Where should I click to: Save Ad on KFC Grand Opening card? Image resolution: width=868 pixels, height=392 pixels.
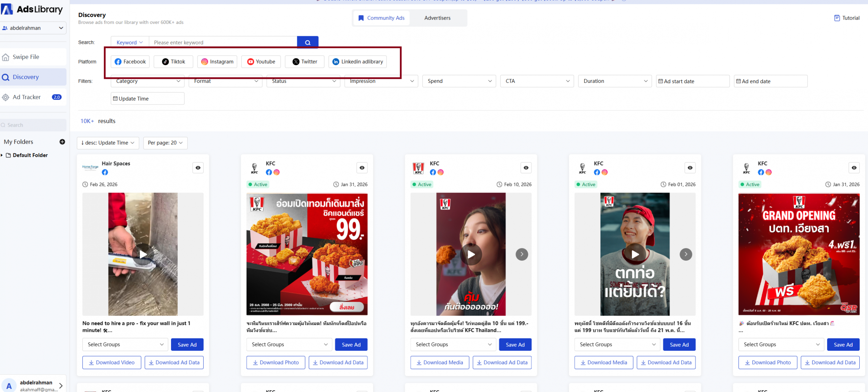point(843,345)
